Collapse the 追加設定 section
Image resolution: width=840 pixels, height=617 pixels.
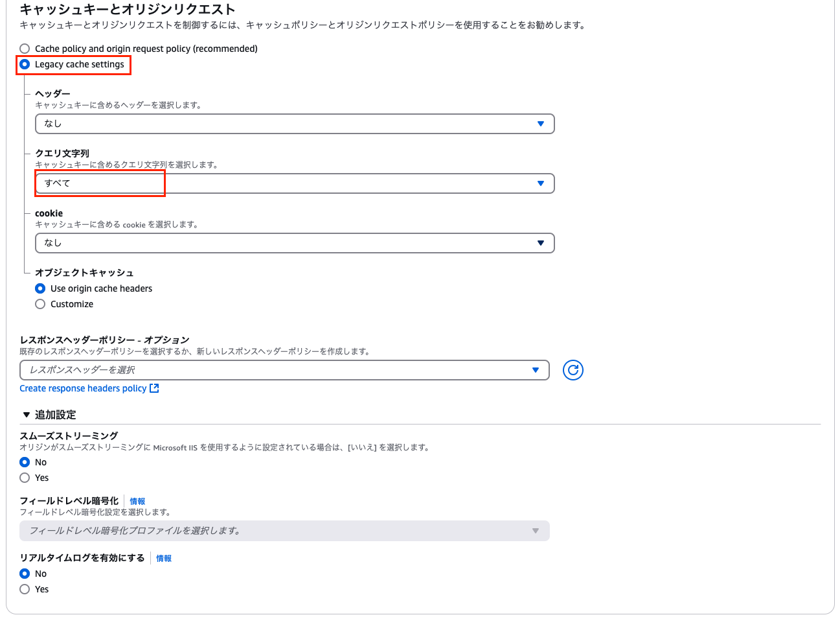point(26,415)
